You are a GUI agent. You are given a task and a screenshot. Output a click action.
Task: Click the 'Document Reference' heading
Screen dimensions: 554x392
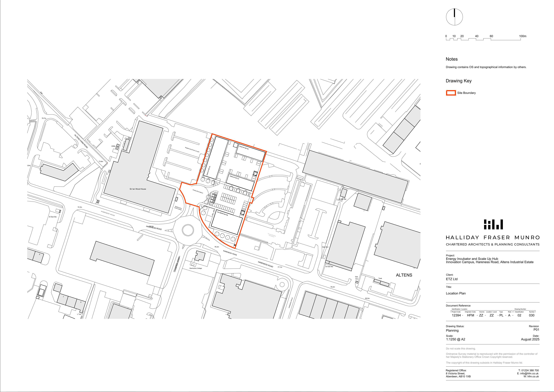click(x=458, y=306)
